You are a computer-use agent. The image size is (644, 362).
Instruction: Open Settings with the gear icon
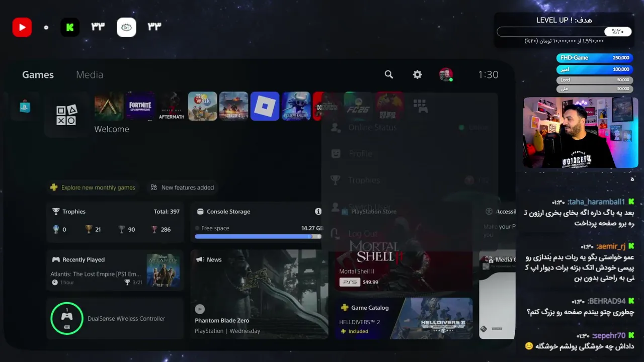point(418,74)
